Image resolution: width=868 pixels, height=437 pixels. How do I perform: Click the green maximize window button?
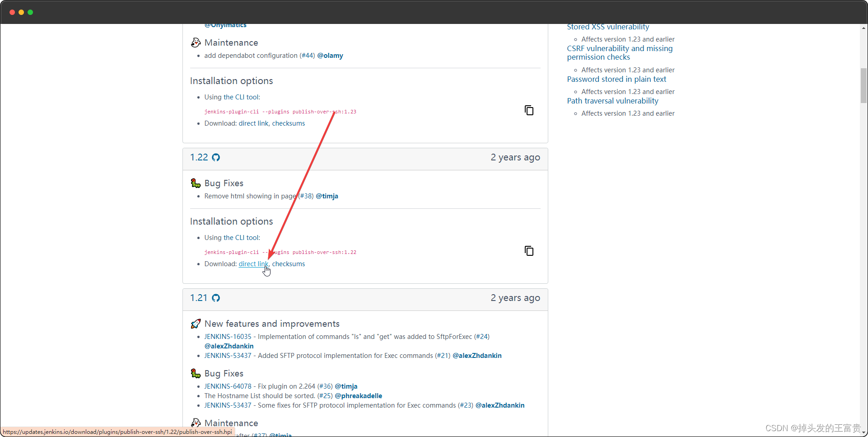[x=30, y=12]
